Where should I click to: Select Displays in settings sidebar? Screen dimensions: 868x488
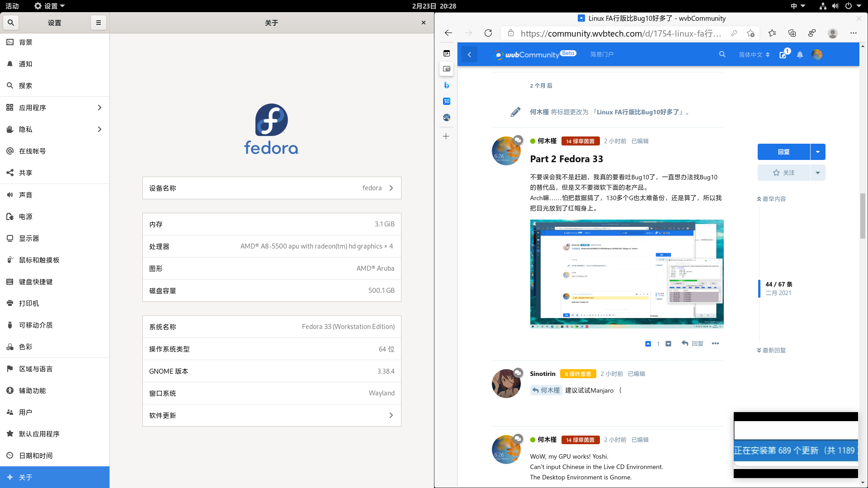pyautogui.click(x=29, y=238)
